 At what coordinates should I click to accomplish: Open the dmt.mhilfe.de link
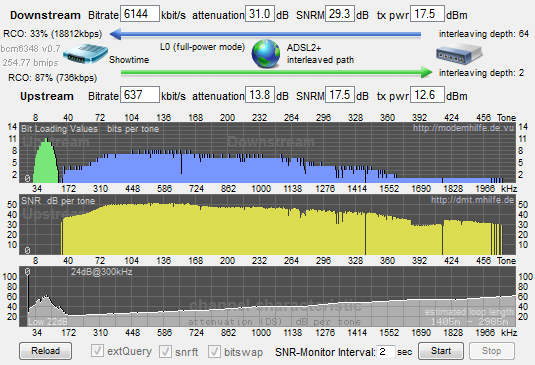(x=472, y=200)
